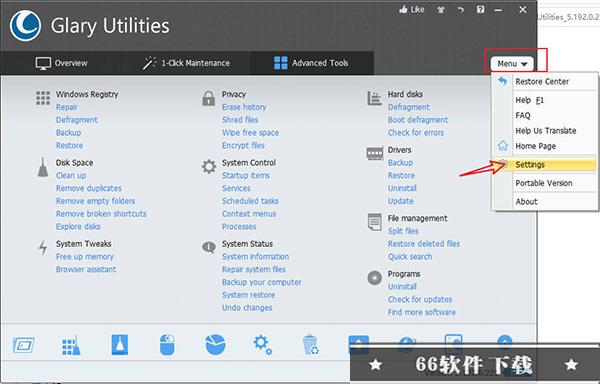Click Check for errors link

click(416, 133)
